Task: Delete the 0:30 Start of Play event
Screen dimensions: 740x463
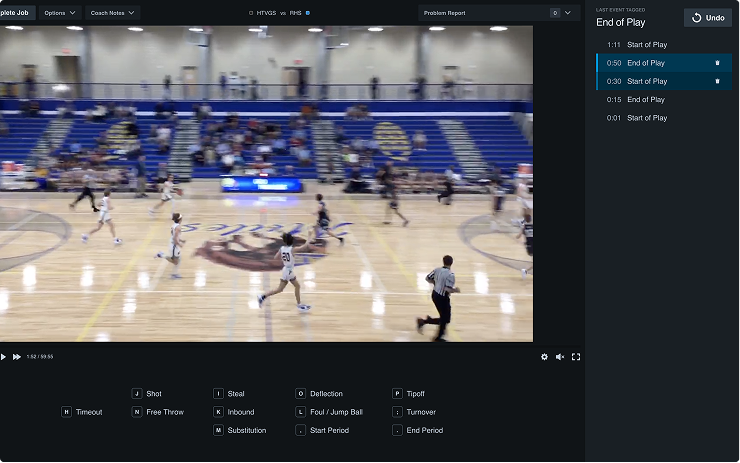Action: tap(717, 81)
